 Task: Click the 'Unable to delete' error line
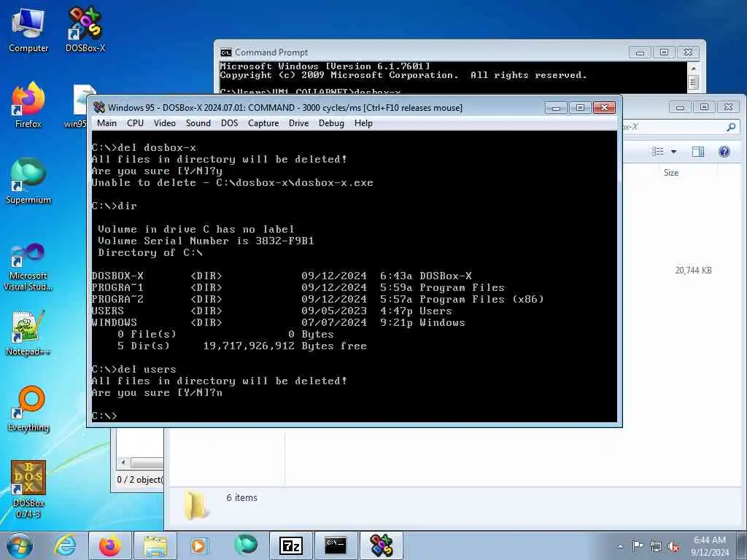[x=233, y=183]
